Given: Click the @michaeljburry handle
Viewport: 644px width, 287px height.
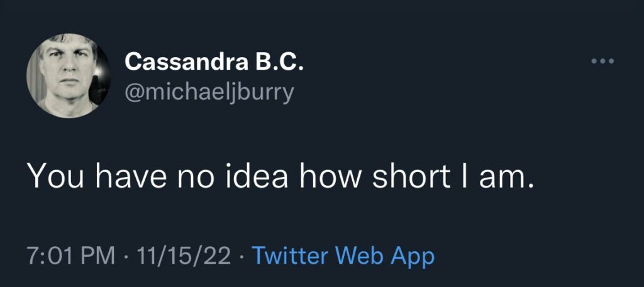Looking at the screenshot, I should 209,92.
